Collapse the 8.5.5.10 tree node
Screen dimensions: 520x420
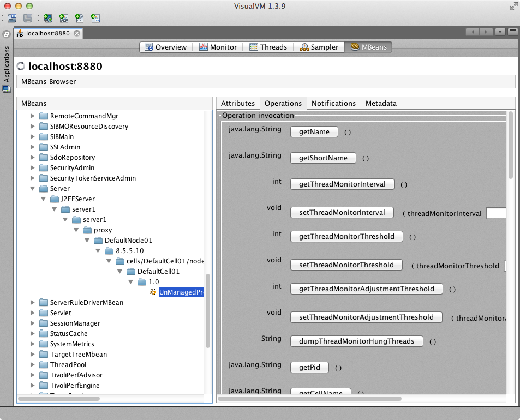click(98, 250)
